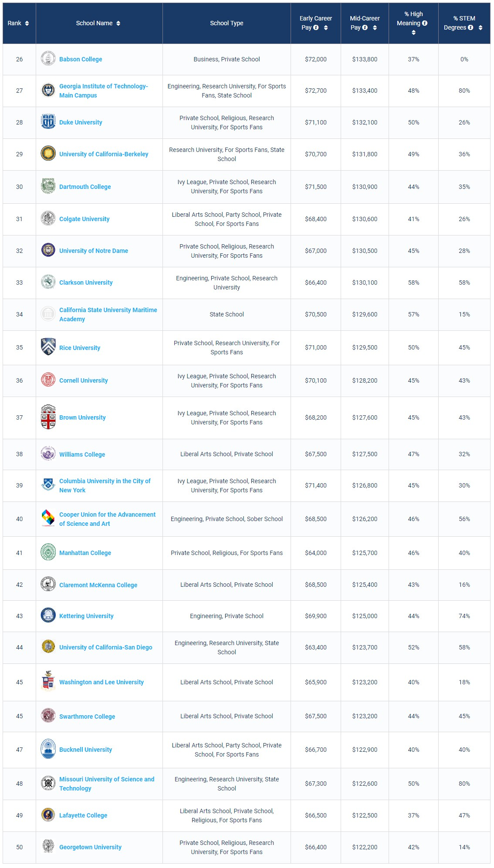
Task: Click the Cooper Union colorful logo
Action: [48, 518]
